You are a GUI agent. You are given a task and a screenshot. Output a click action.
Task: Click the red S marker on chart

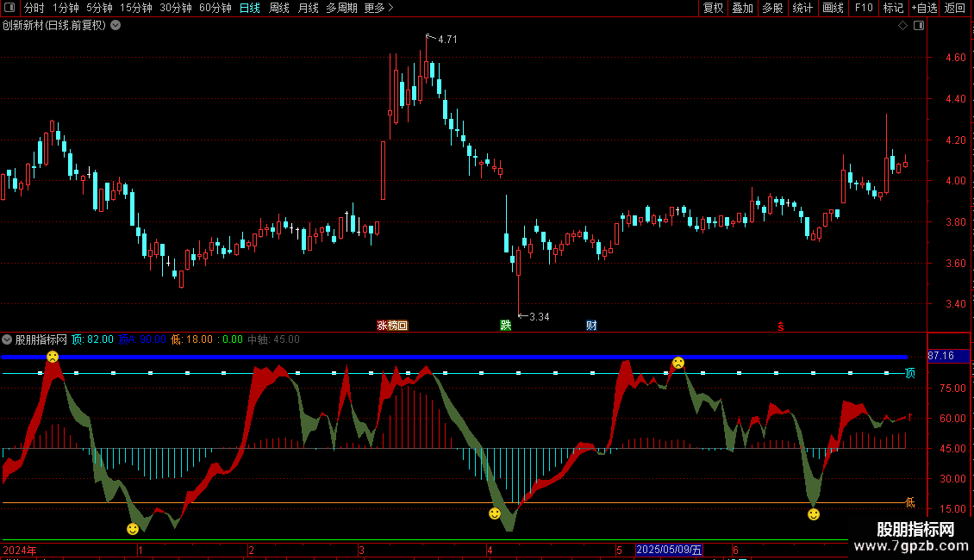click(781, 326)
